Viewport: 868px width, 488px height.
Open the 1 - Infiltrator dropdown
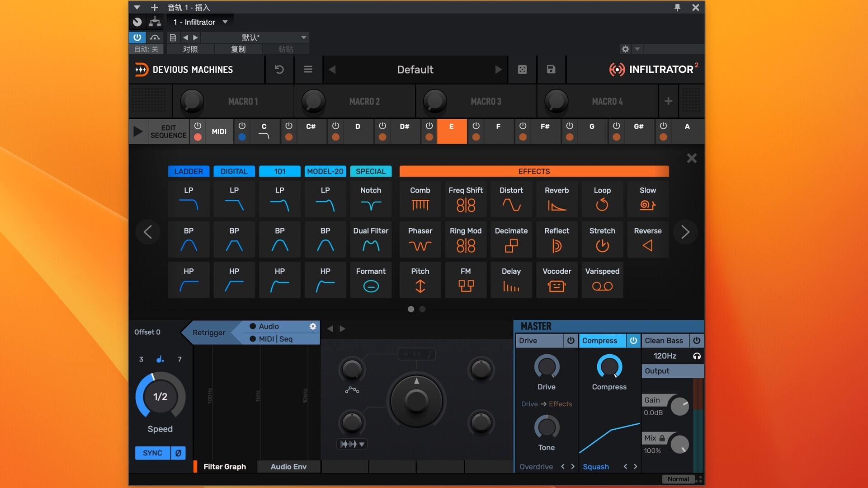(x=225, y=22)
